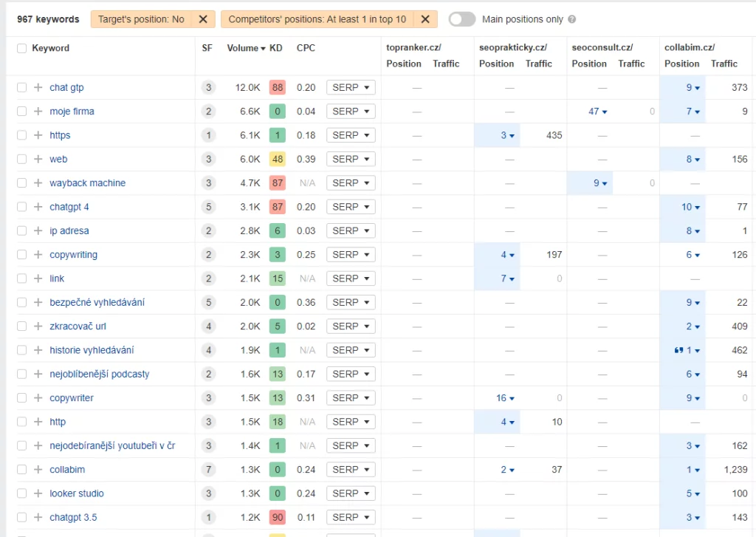Screen dimensions: 756x537
Task: Remove the Competitors' positions filter
Action: click(425, 19)
